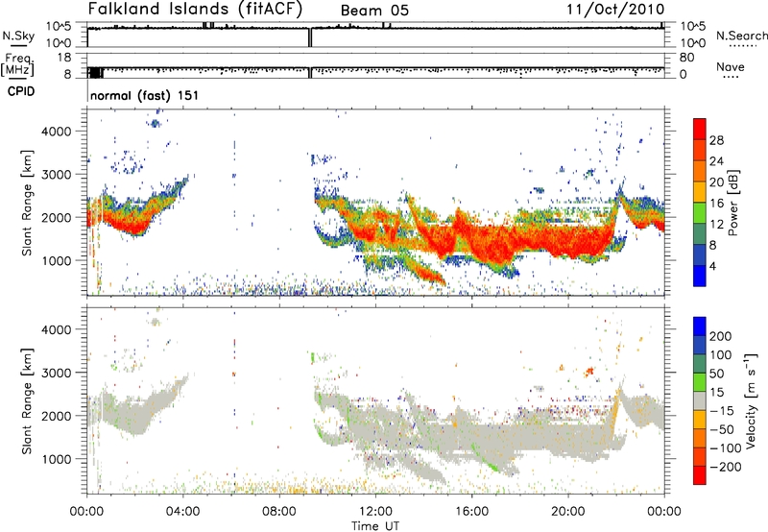Image resolution: width=768 pixels, height=532 pixels.
Task: Click the "04:00" time tick label
Action: (182, 512)
